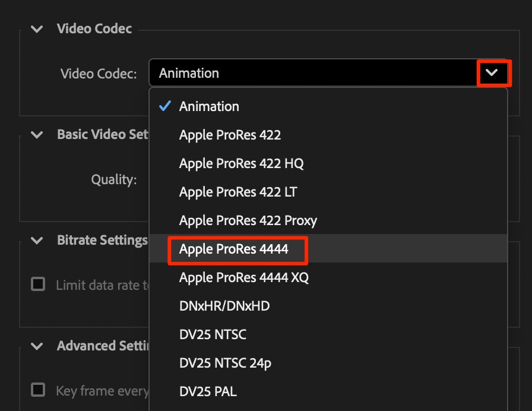
Task: Enable the Limit data rate checkbox
Action: pyautogui.click(x=38, y=284)
